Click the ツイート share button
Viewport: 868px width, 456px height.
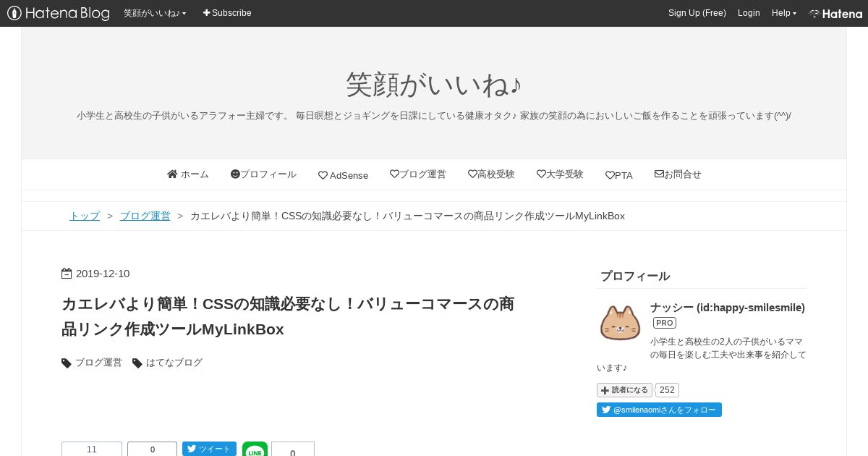[209, 449]
